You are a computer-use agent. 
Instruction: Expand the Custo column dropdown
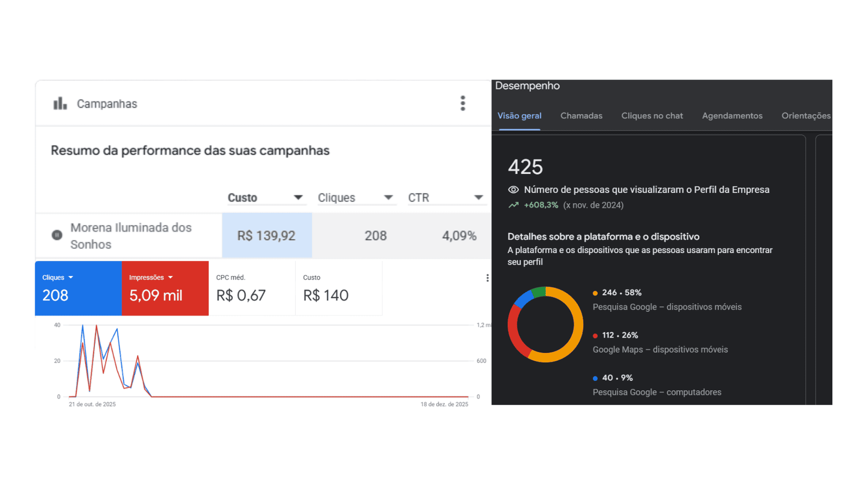coord(298,198)
